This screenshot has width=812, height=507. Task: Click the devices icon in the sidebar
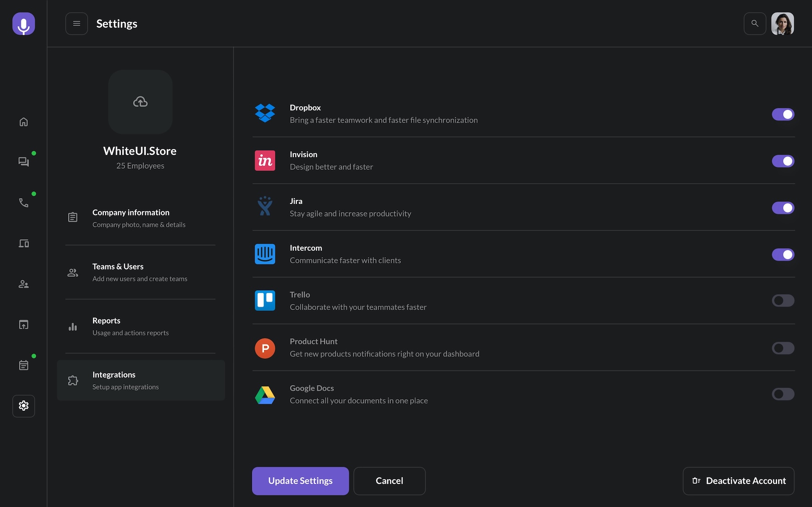coord(23,243)
